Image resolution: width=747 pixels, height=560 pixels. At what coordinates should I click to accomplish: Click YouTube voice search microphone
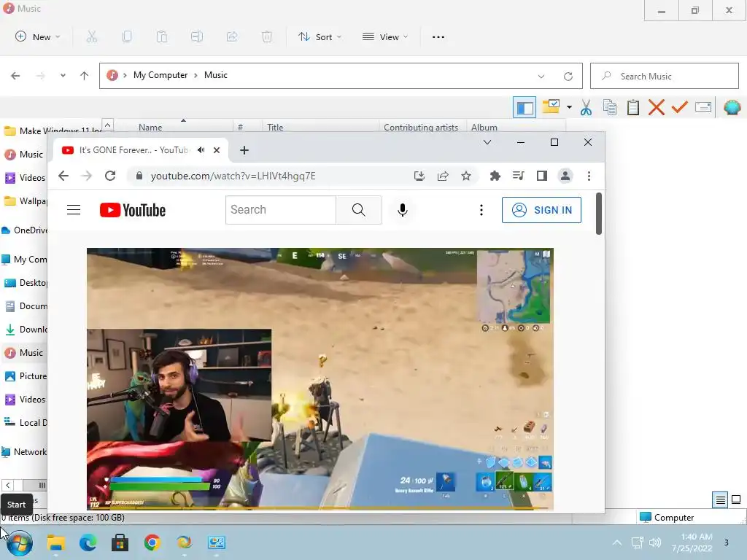tap(403, 209)
